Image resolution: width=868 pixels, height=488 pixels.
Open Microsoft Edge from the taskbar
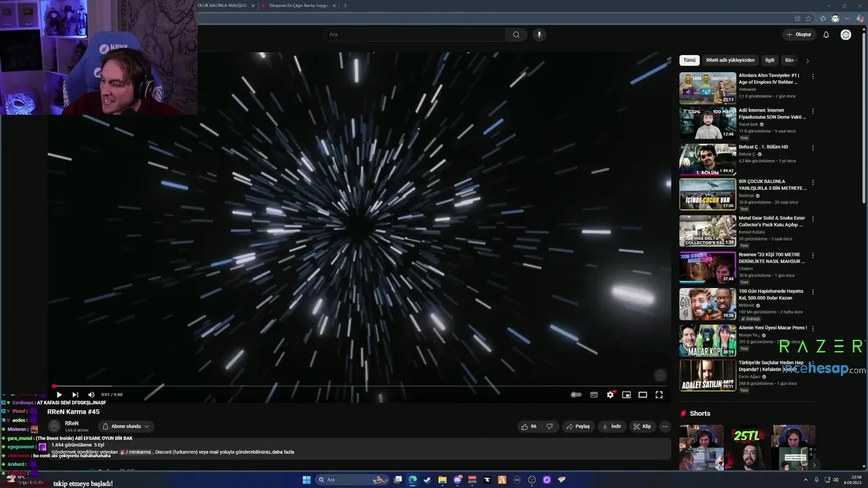(412, 480)
